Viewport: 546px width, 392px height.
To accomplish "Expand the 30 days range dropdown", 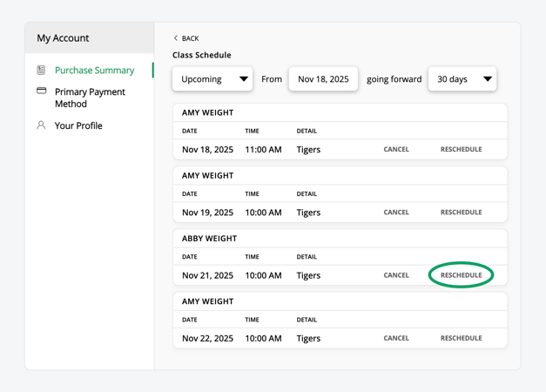I will click(x=462, y=79).
